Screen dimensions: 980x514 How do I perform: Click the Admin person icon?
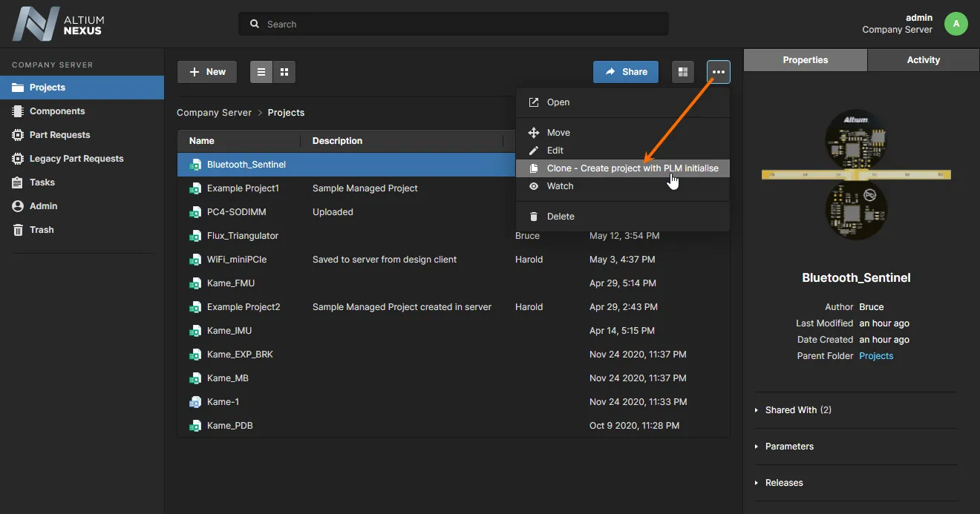(x=18, y=206)
